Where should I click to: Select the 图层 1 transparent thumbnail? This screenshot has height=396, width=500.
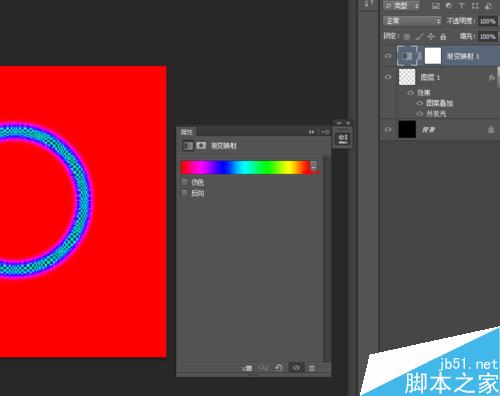407,77
